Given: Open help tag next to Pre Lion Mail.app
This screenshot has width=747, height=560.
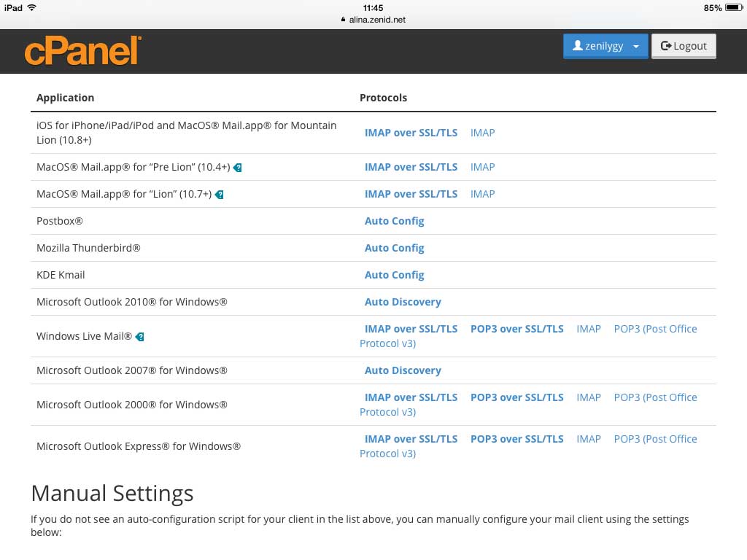Looking at the screenshot, I should [x=238, y=168].
